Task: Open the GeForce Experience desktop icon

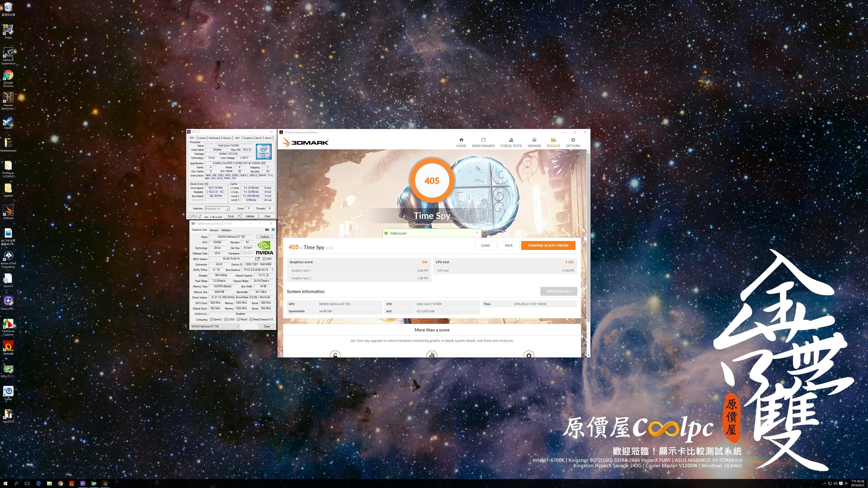Action: (x=8, y=56)
